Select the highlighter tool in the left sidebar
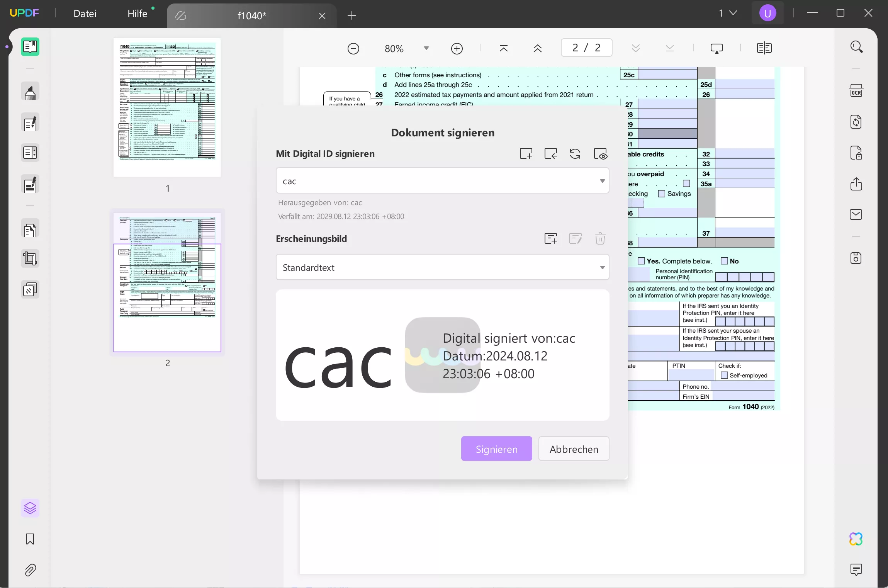This screenshot has height=588, width=888. coord(30,91)
